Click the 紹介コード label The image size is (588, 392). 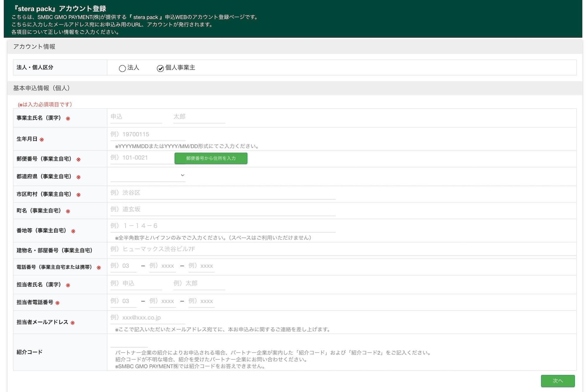[x=29, y=352]
